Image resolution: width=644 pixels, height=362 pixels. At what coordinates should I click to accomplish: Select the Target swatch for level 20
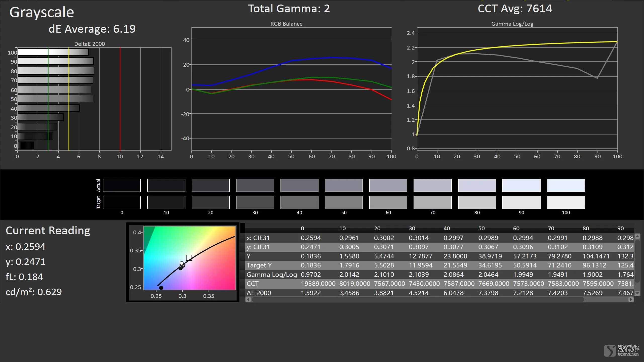pyautogui.click(x=211, y=202)
